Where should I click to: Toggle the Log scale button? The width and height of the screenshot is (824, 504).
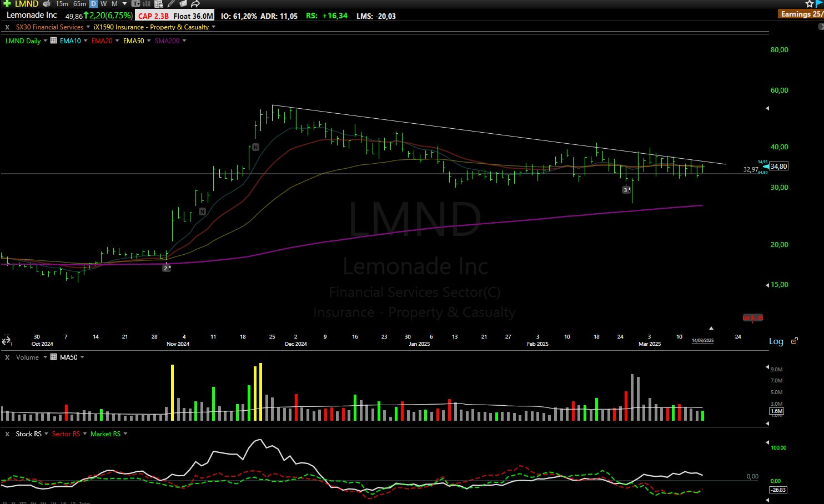click(776, 341)
